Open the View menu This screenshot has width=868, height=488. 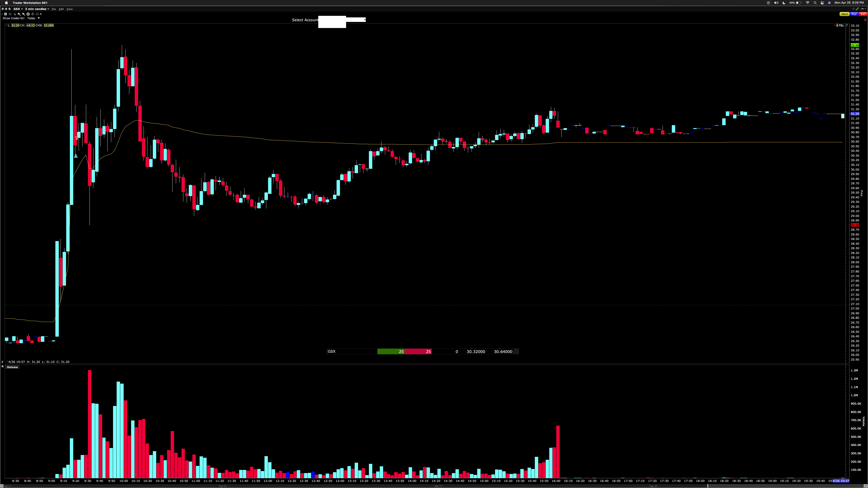tap(69, 9)
